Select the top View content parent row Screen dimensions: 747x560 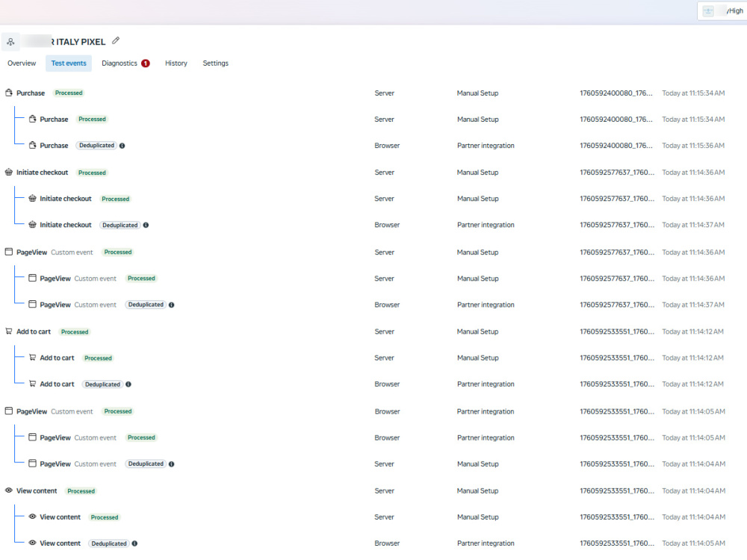pyautogui.click(x=373, y=491)
